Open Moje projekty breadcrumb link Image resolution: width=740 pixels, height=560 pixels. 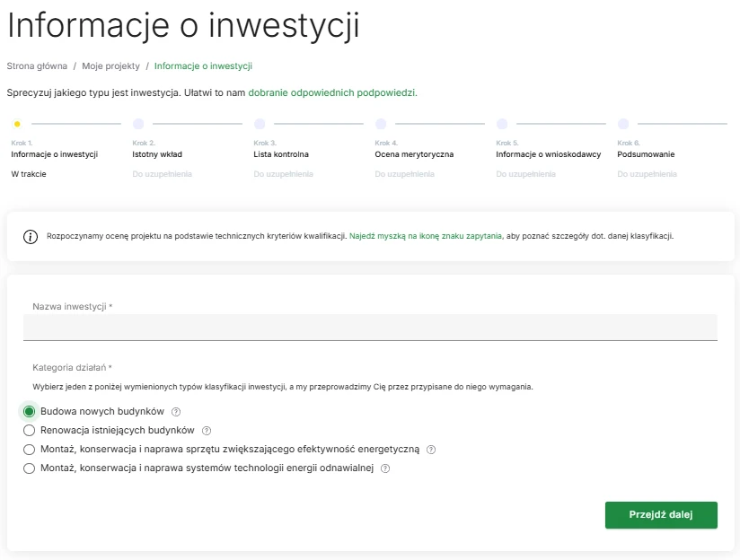111,66
